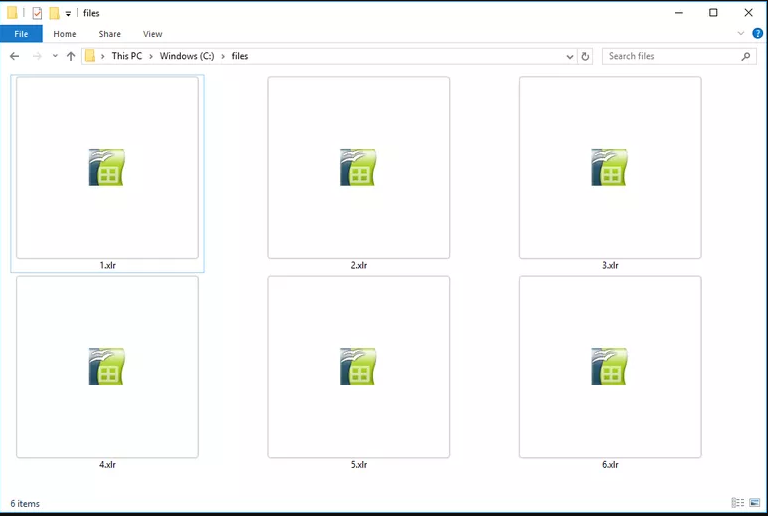The width and height of the screenshot is (768, 516).
Task: Go up one folder level
Action: tap(71, 56)
